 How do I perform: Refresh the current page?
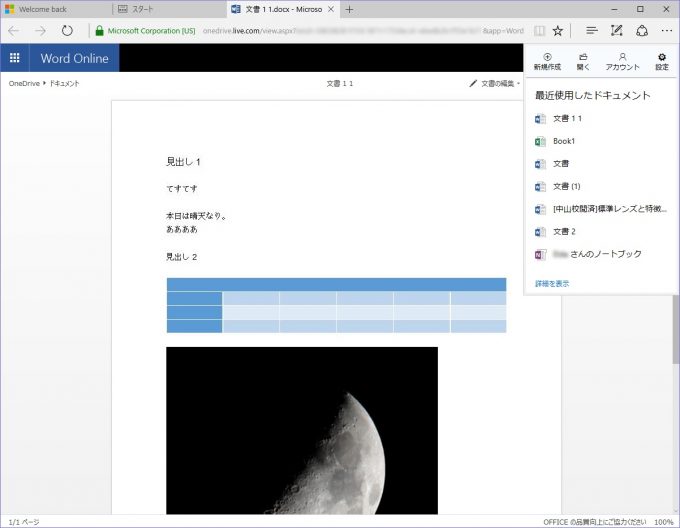[x=67, y=31]
